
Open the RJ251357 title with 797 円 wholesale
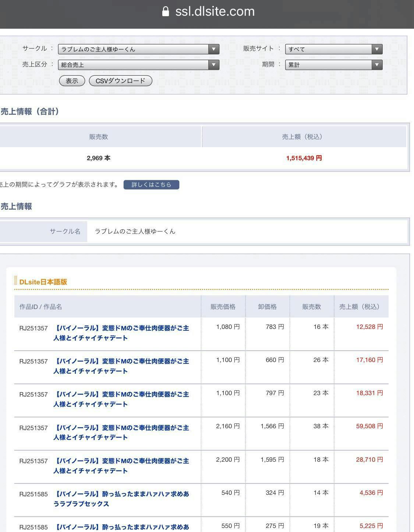121,399
